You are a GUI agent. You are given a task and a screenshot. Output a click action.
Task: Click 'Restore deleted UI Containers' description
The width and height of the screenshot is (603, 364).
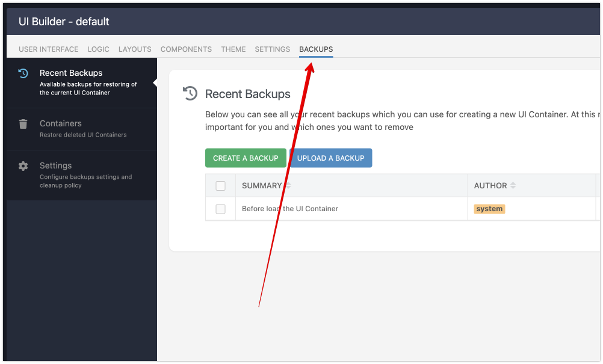click(x=83, y=135)
